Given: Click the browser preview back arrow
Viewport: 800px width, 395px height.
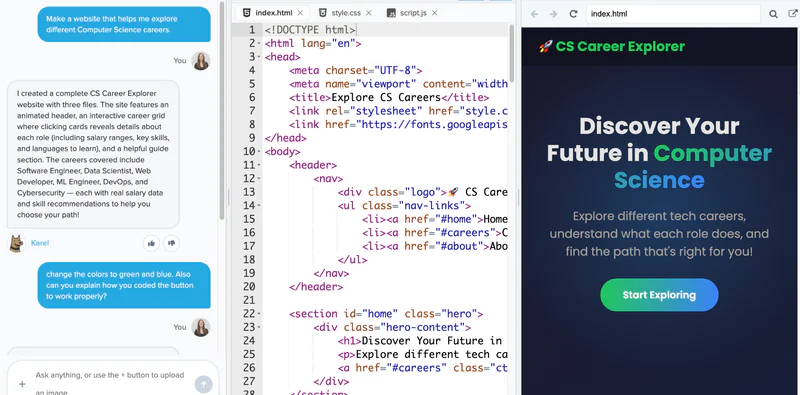Looking at the screenshot, I should (x=534, y=14).
